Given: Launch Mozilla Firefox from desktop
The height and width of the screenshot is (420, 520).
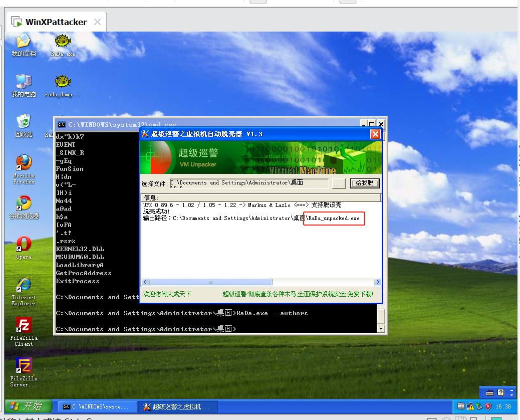Looking at the screenshot, I should 24,169.
